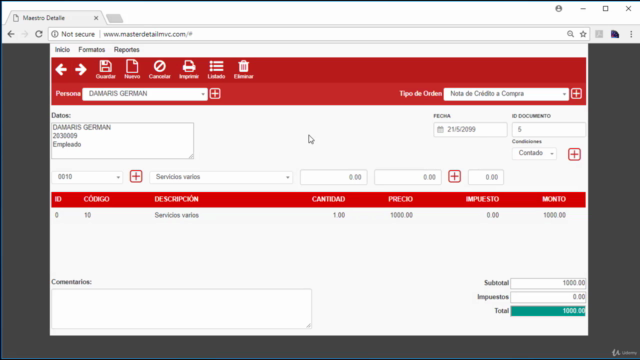Click the green Total field
Screen dimensions: 640x360
548,311
